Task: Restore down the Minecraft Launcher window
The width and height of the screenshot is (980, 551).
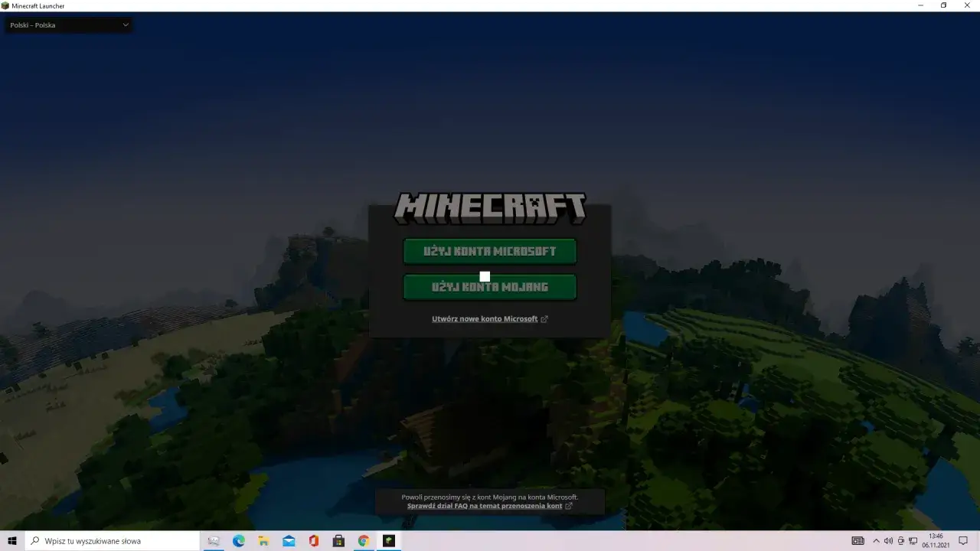Action: tap(943, 5)
